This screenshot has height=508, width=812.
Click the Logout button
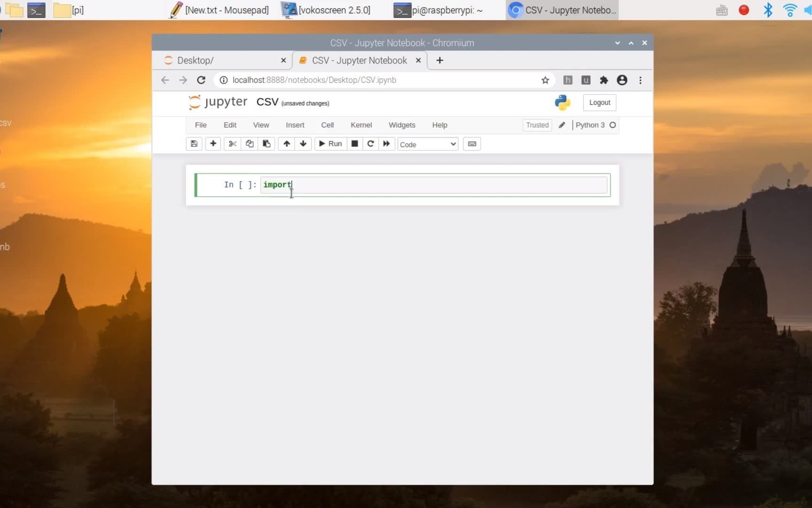coord(599,103)
